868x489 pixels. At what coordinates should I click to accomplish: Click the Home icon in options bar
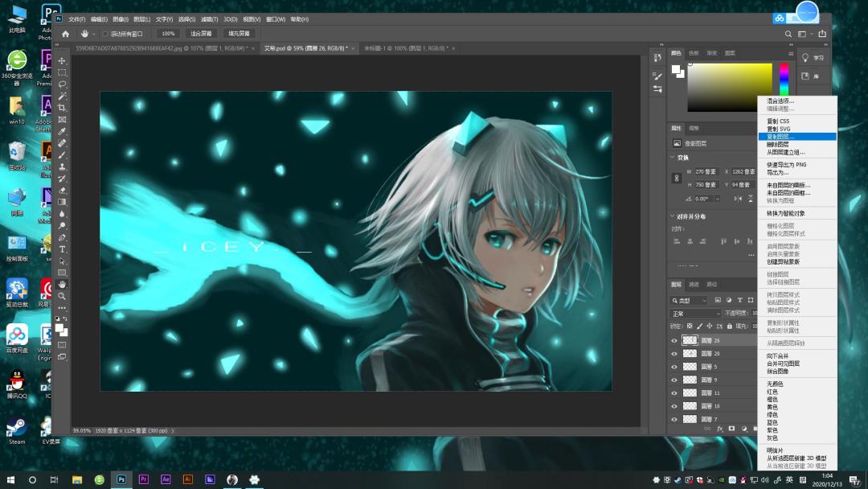point(65,34)
